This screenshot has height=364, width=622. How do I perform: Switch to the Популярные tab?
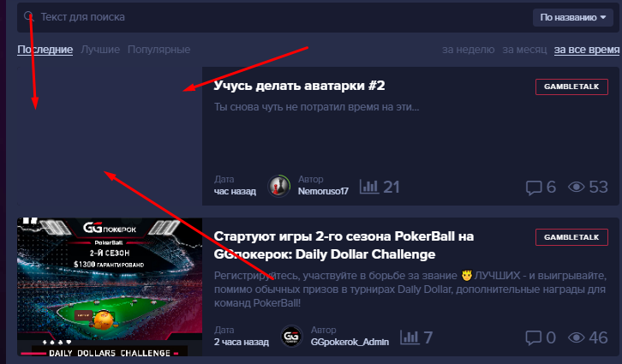click(x=158, y=50)
